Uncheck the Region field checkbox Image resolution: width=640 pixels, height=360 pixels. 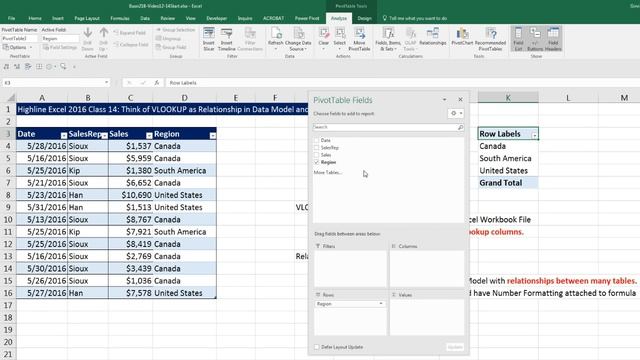(316, 162)
